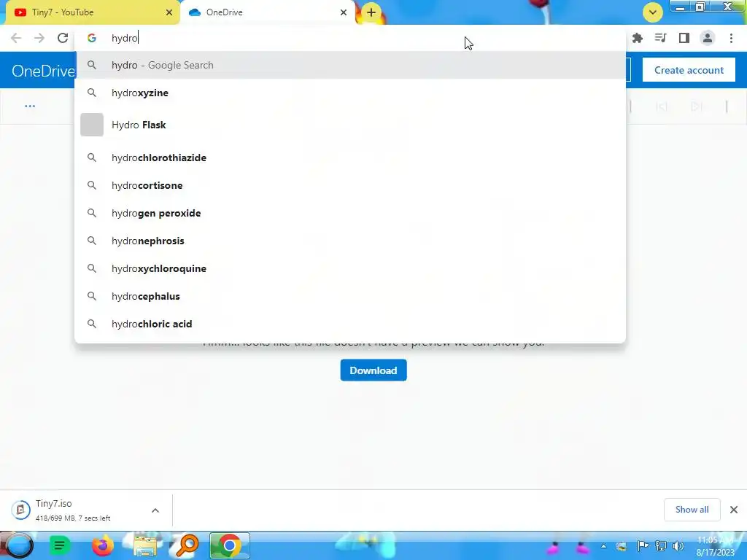Choose the hydrochloric acid suggestion

click(350, 324)
